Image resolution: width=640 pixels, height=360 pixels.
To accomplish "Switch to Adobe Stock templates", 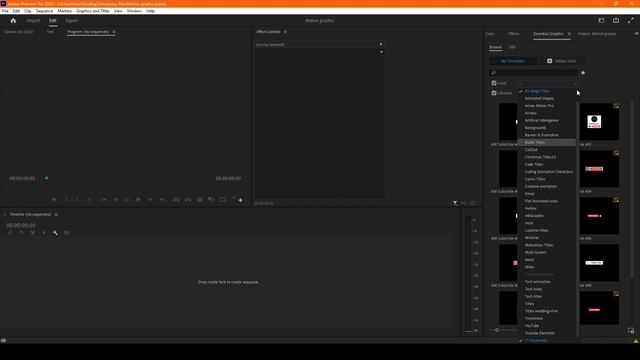I will pos(561,61).
